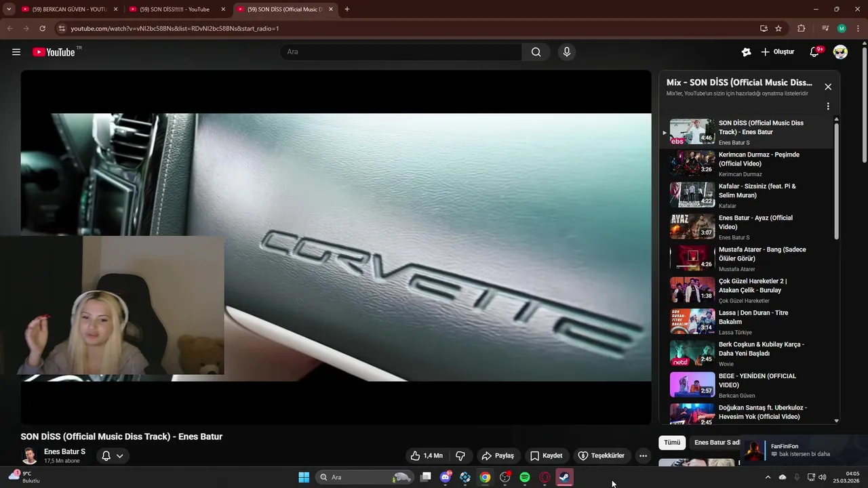Open the channel notification bell dropdown

[113, 456]
